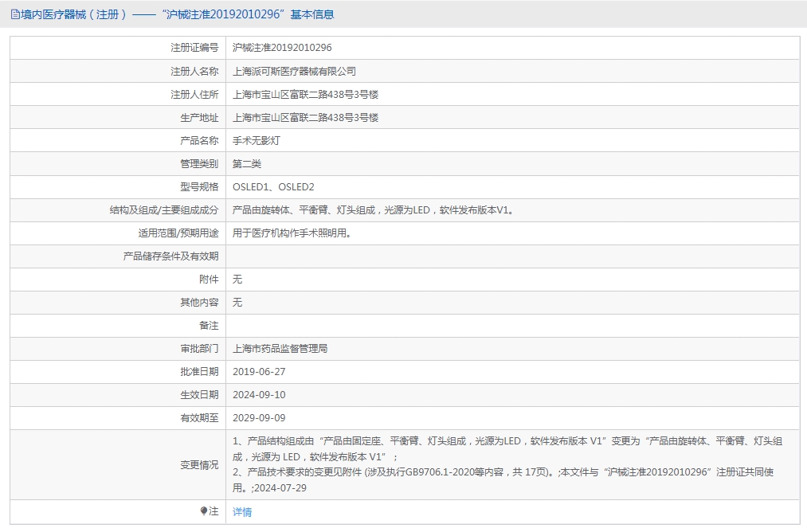807x532 pixels.
Task: Click the structure description 产品由旋转体 text
Action: [374, 210]
